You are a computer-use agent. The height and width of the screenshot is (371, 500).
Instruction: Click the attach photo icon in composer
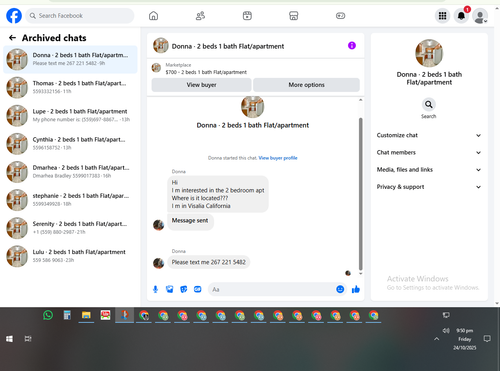click(x=170, y=289)
